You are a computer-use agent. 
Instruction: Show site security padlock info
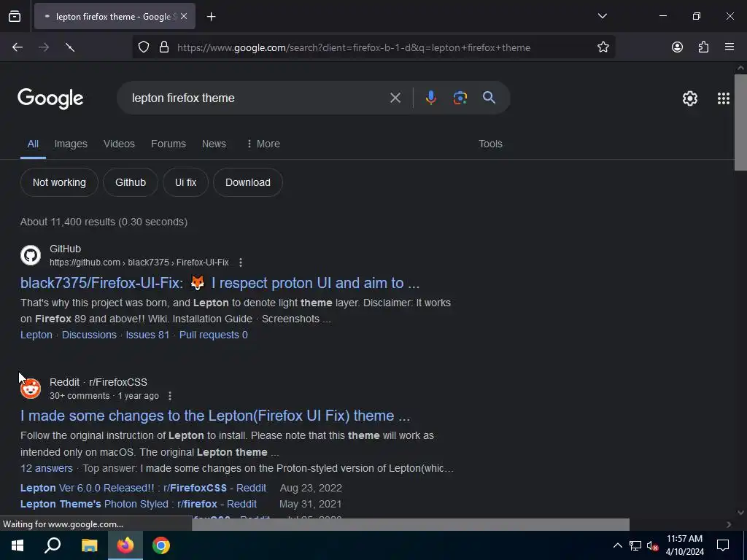(x=164, y=47)
